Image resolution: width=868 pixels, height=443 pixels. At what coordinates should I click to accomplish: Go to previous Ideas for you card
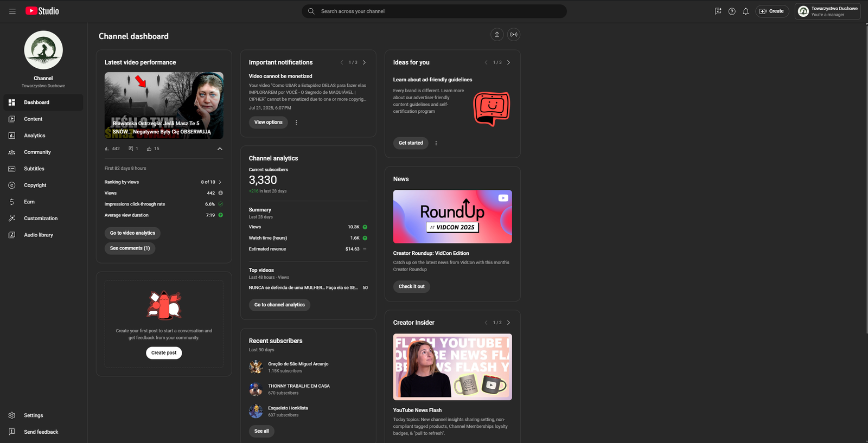click(486, 62)
